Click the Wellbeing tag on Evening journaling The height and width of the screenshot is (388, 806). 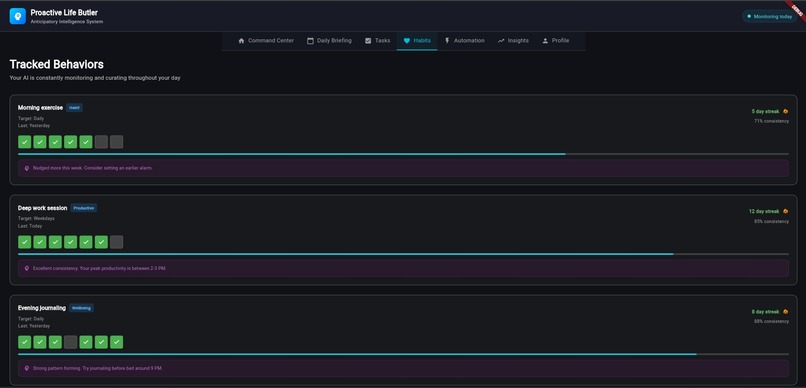(81, 308)
